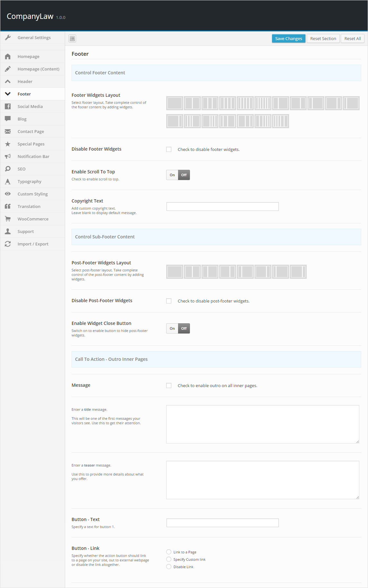The image size is (368, 588).
Task: Go to the Translation settings section
Action: click(x=29, y=206)
